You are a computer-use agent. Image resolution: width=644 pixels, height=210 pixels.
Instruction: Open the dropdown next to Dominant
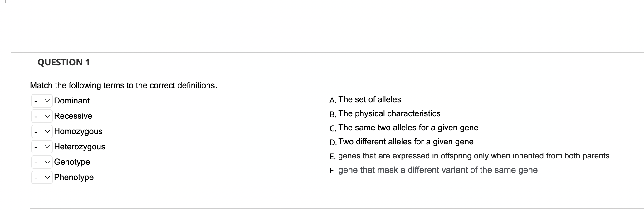(42, 101)
